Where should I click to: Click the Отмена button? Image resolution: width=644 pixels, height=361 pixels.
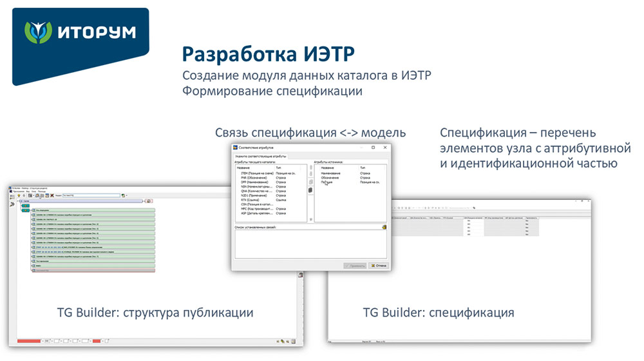(379, 264)
